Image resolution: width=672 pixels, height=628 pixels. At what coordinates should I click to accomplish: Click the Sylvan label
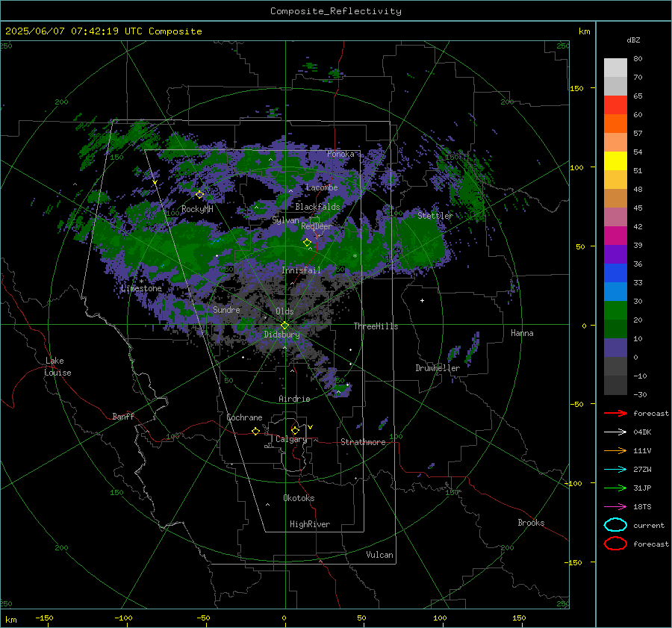[x=285, y=220]
